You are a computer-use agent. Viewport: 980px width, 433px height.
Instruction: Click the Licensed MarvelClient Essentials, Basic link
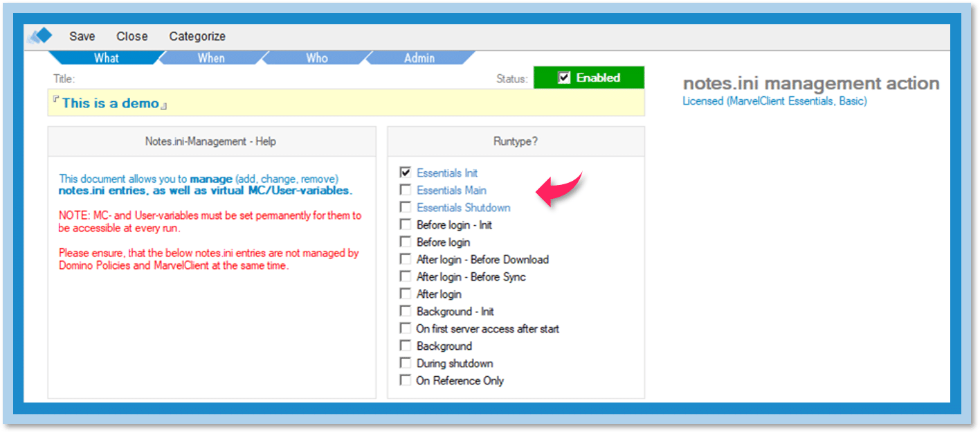coord(774,101)
